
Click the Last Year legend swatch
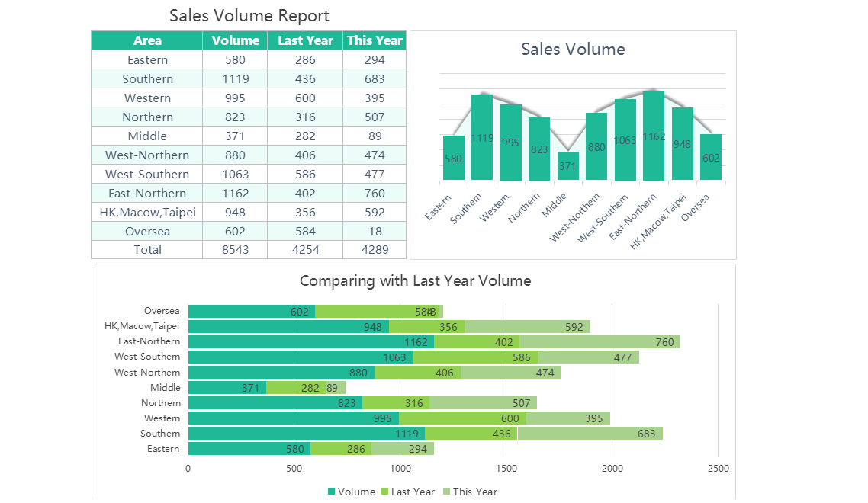[x=384, y=492]
